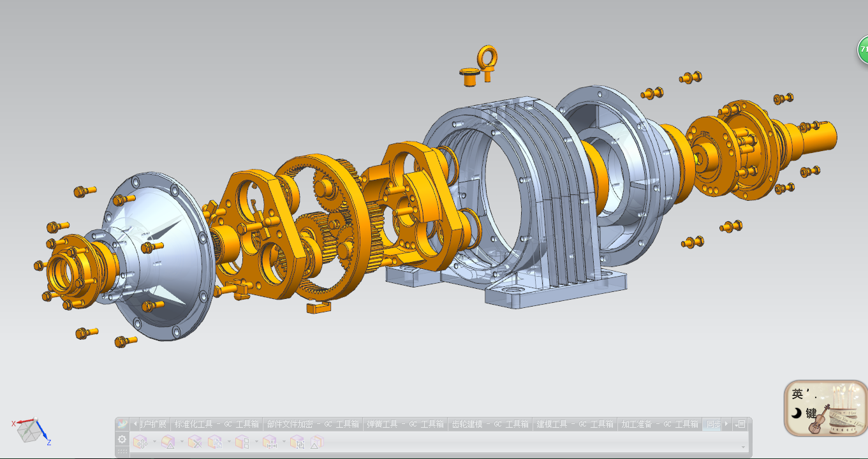Screen dimensions: 868x459
Task: Toggle the moon icon on input method panel
Action: pos(796,413)
